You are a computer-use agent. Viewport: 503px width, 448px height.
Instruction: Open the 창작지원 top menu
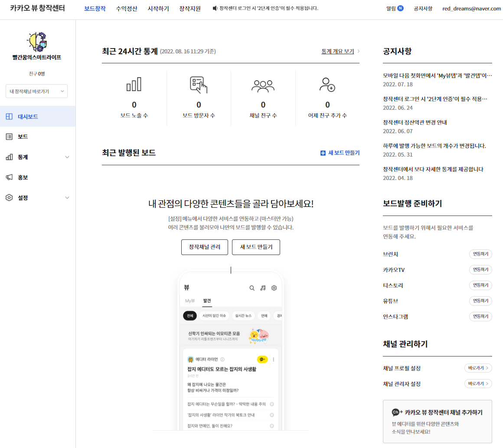click(190, 9)
